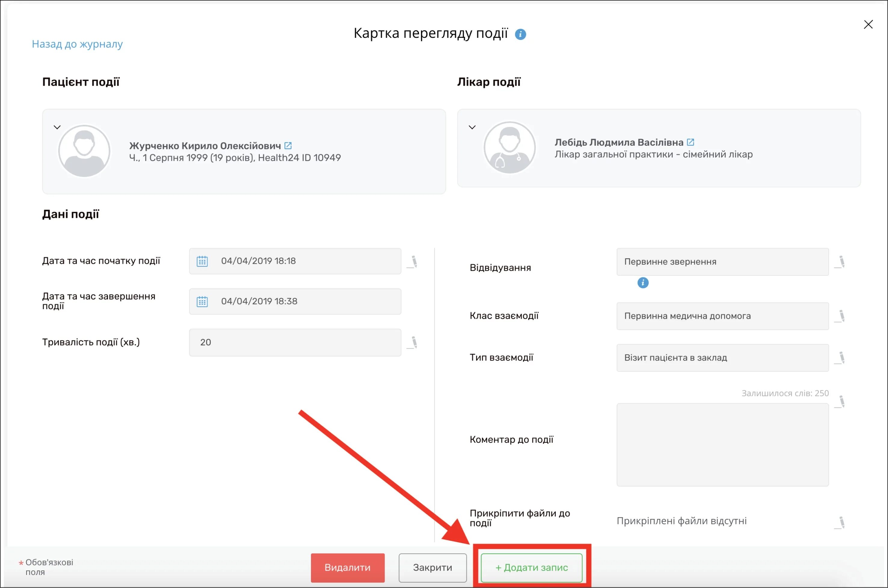Click the Видалити button
The width and height of the screenshot is (888, 588).
tap(348, 567)
